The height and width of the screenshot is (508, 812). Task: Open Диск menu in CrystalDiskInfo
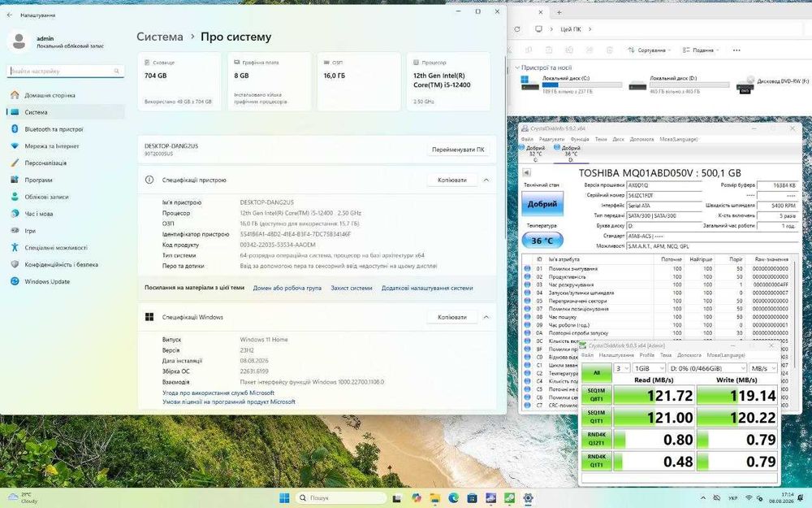pos(618,139)
